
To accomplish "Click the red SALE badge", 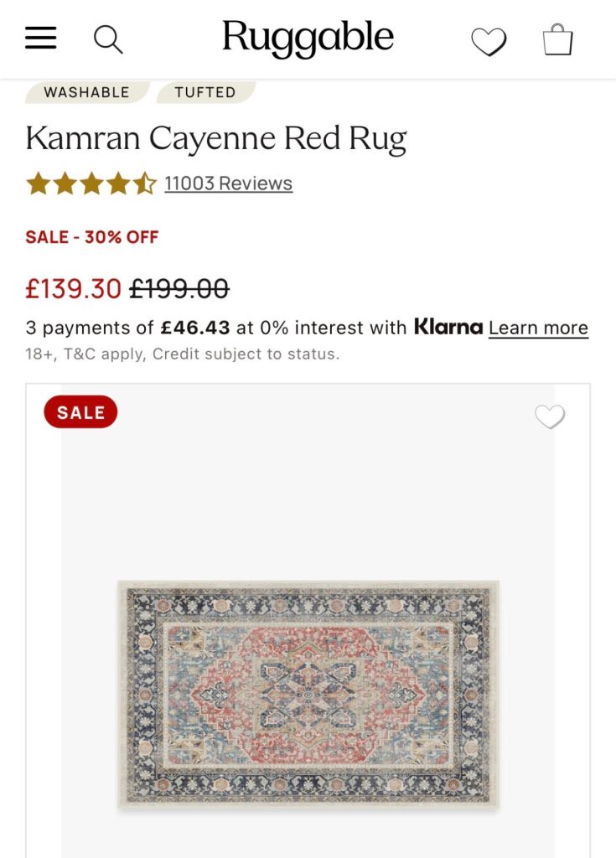I will pyautogui.click(x=80, y=412).
